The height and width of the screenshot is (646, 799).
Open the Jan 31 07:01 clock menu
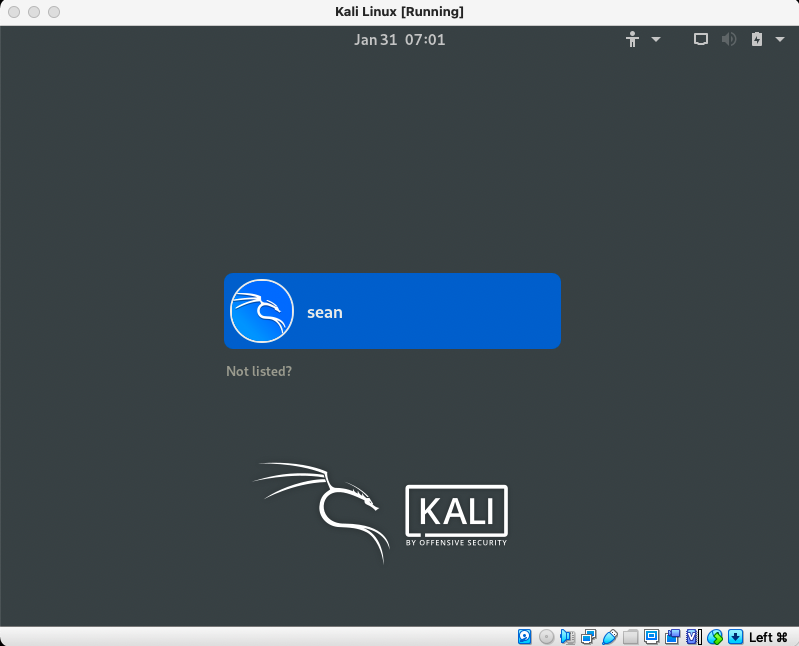(x=400, y=40)
